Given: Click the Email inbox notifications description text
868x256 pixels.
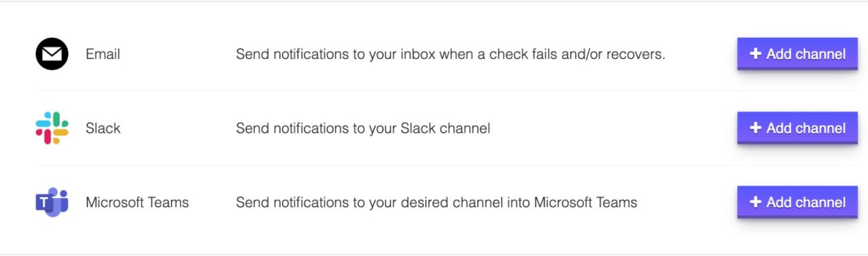Looking at the screenshot, I should coord(450,54).
